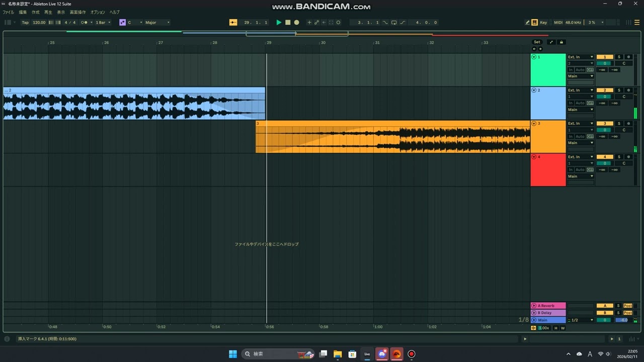The width and height of the screenshot is (644, 362).
Task: Toggle the Punch-In switch
Action: (x=385, y=23)
